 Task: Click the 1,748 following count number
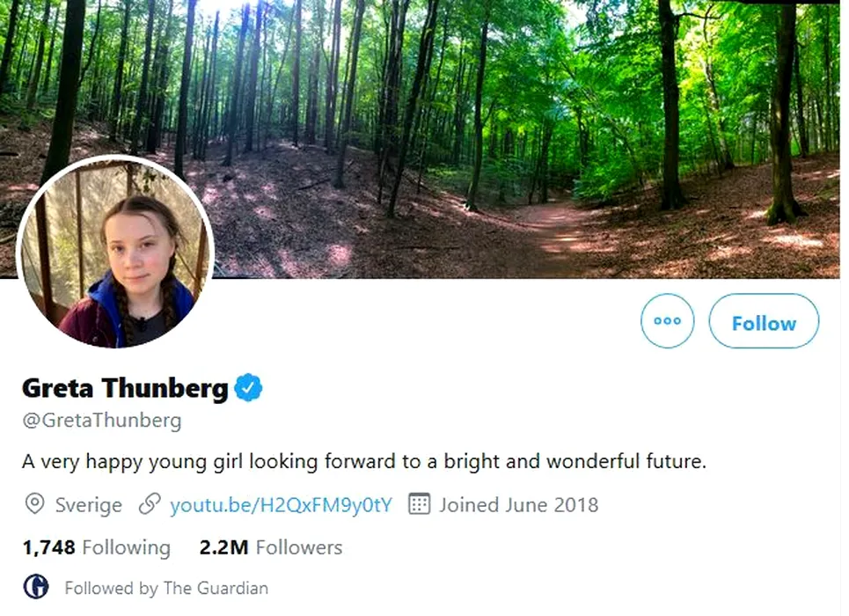48,547
